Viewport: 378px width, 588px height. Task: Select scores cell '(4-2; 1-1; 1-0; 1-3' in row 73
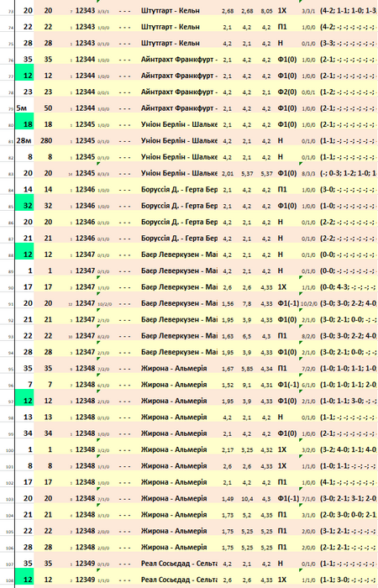click(349, 11)
